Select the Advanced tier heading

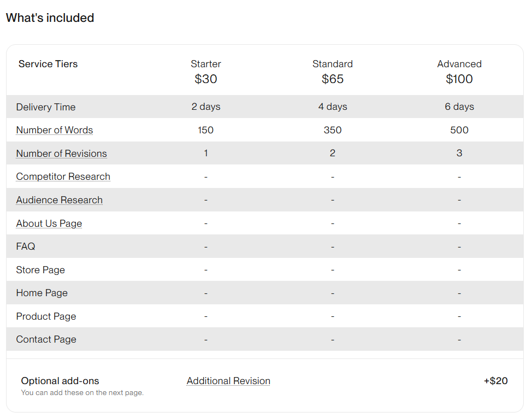(459, 64)
